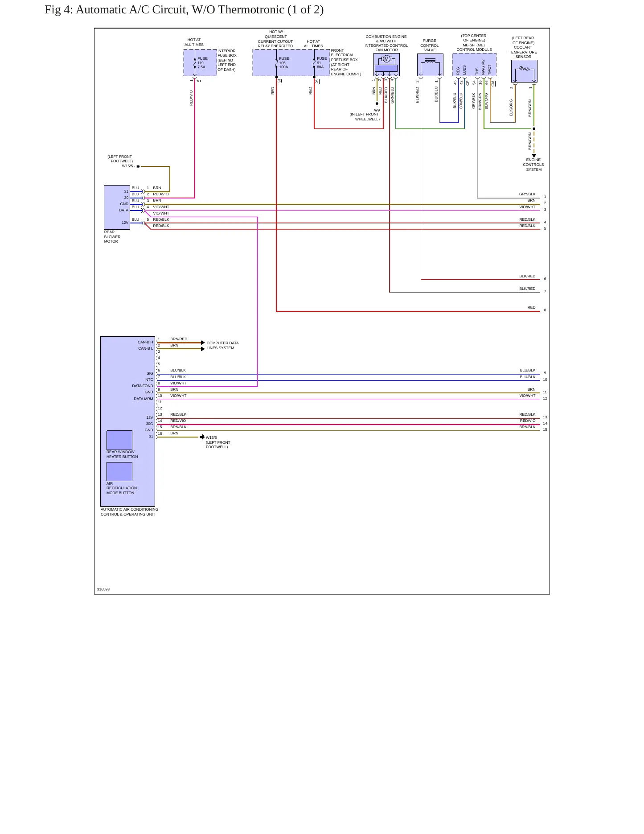Click the Purge Control Valve label

coord(430,45)
